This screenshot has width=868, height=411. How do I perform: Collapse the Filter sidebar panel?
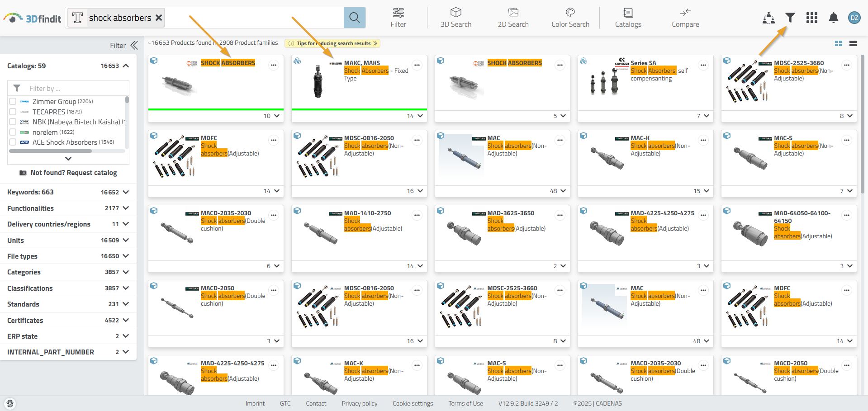click(x=134, y=45)
